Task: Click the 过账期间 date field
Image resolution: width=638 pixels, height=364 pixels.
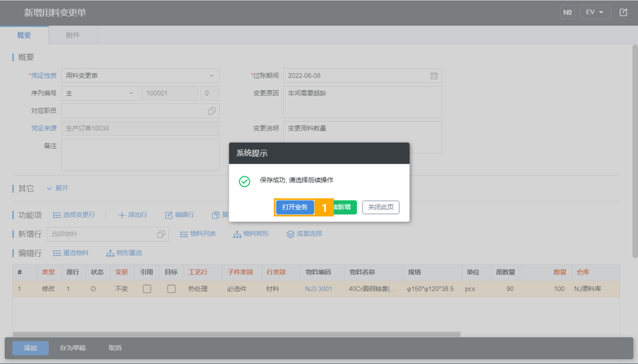Action: click(362, 76)
